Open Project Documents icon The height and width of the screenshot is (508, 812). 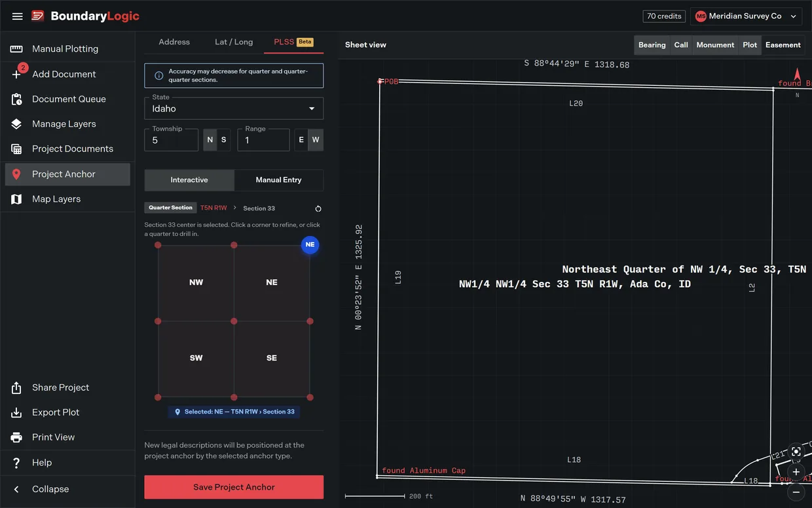16,149
